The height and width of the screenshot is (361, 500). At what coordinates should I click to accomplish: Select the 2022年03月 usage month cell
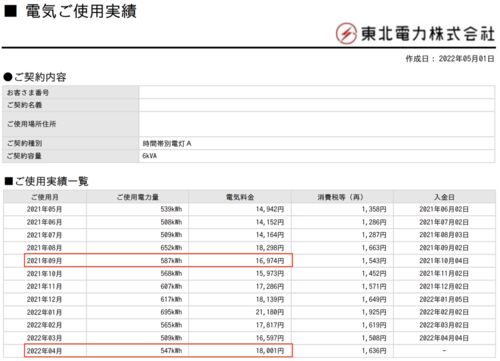(x=44, y=338)
